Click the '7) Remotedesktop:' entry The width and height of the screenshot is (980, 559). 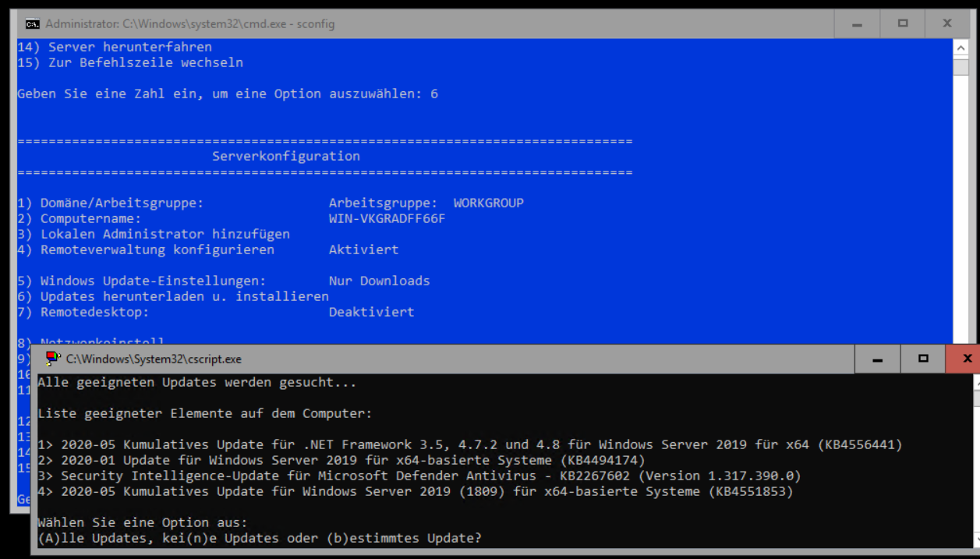coord(83,312)
